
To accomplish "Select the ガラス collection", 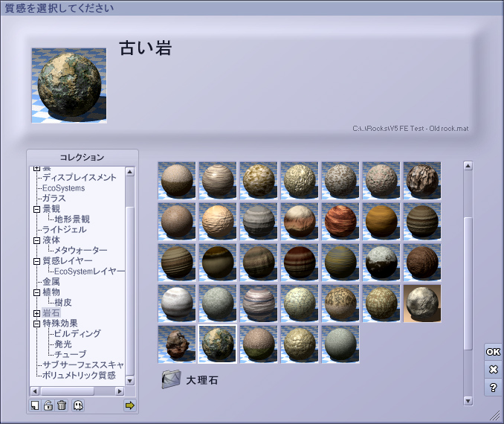I will [54, 199].
